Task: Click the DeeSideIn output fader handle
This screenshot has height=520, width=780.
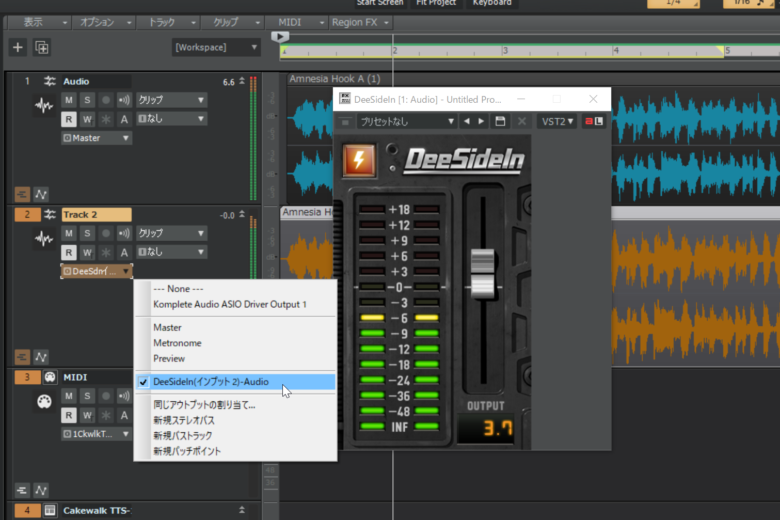Action: point(482,273)
